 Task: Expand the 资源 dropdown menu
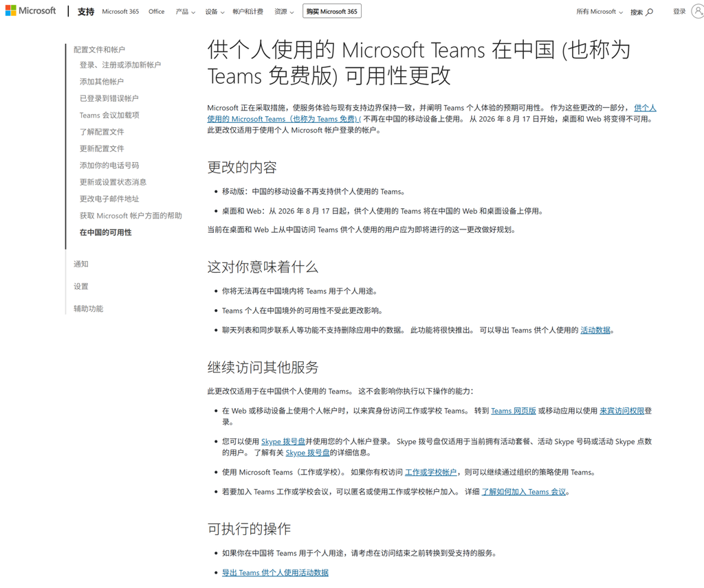[284, 12]
